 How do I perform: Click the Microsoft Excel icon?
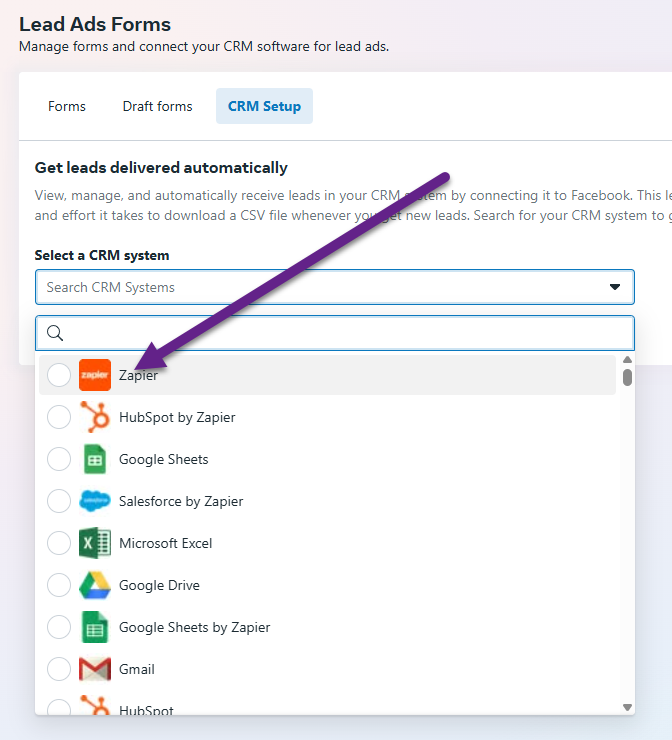pyautogui.click(x=95, y=543)
